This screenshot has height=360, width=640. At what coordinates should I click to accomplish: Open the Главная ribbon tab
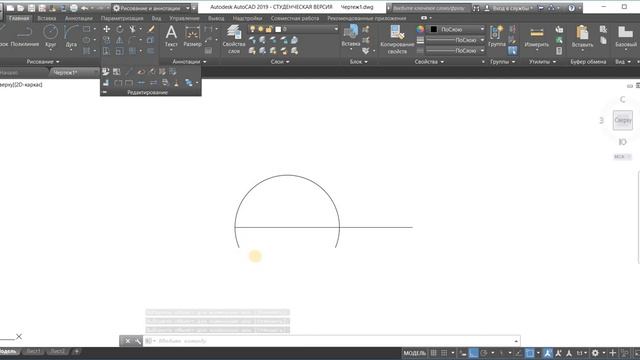[x=19, y=18]
